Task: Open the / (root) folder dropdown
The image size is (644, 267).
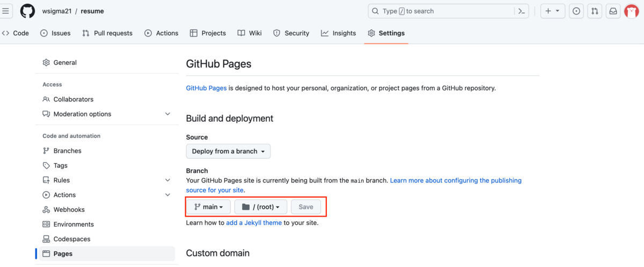Action: [x=261, y=207]
